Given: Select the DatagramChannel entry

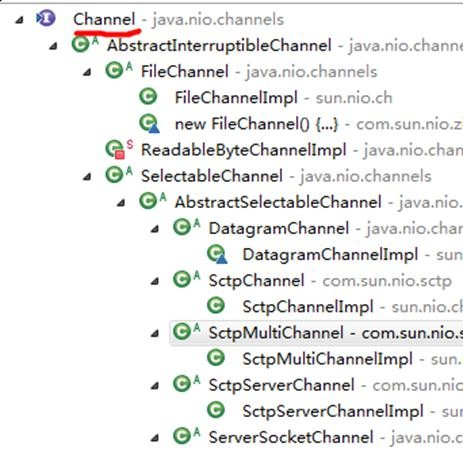Looking at the screenshot, I should click(x=279, y=228).
